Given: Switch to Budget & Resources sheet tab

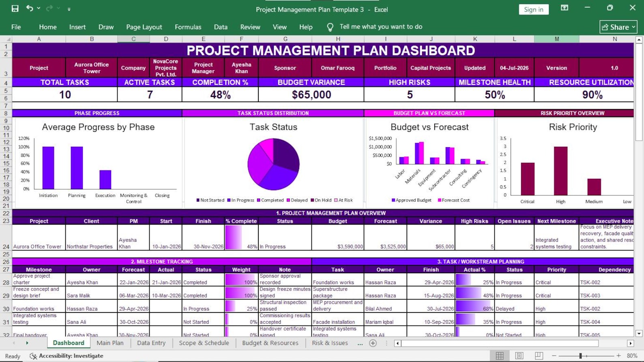Looking at the screenshot, I should 270,343.
